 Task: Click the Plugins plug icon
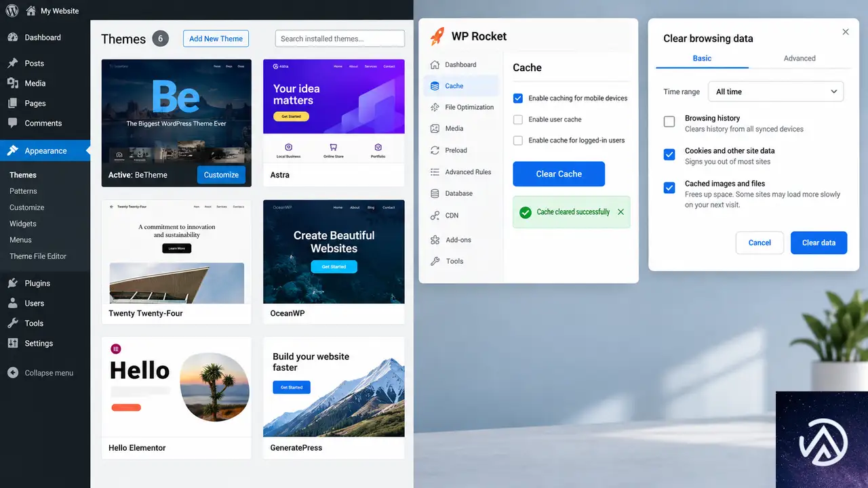[13, 283]
